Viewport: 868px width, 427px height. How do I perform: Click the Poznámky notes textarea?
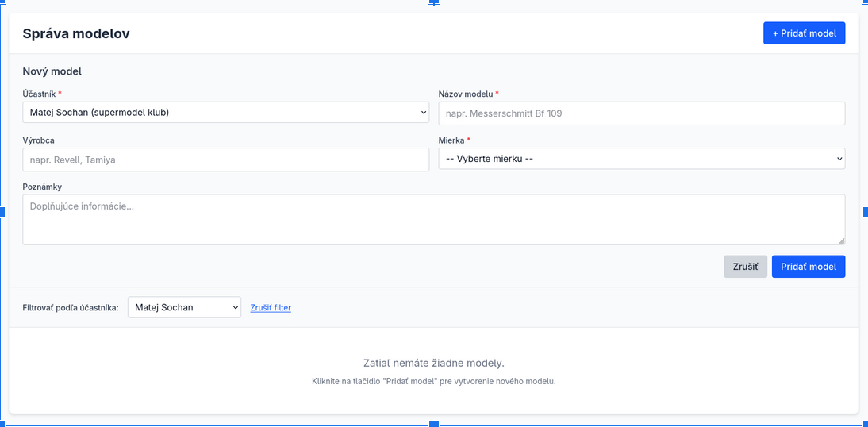pyautogui.click(x=434, y=219)
